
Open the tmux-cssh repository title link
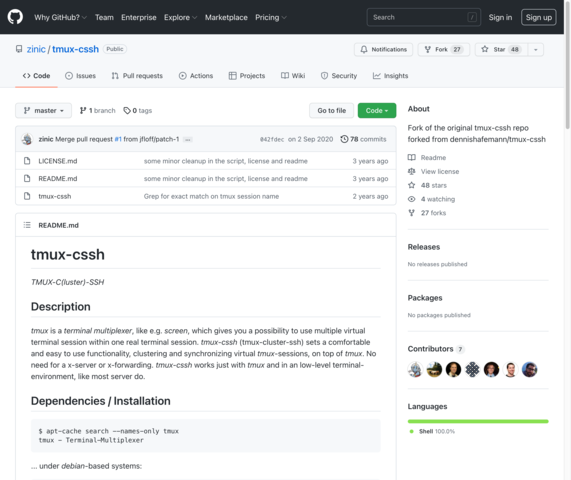(75, 49)
